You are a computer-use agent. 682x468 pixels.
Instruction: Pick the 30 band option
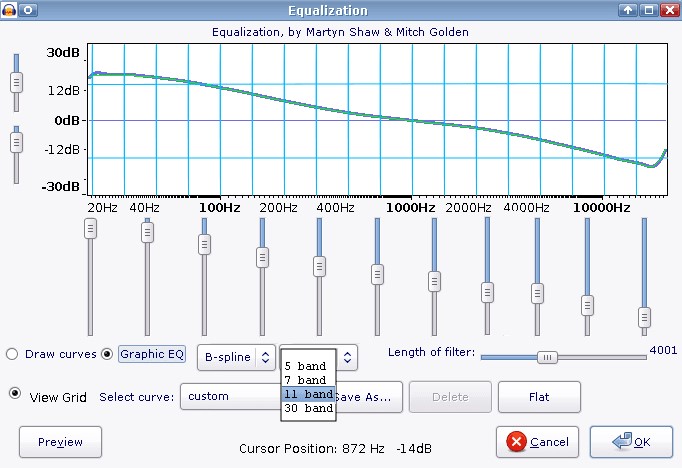[308, 408]
